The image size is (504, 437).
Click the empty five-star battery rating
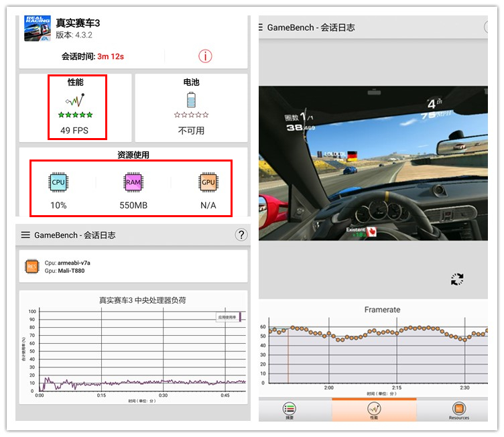(x=191, y=115)
